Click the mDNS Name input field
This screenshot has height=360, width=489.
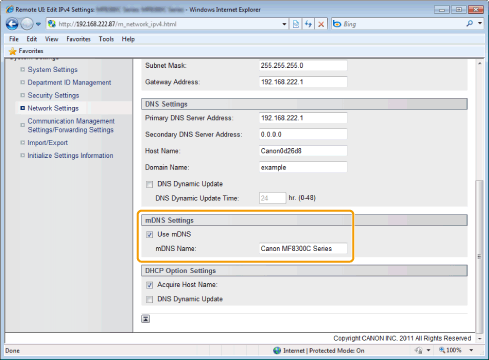[303, 249]
